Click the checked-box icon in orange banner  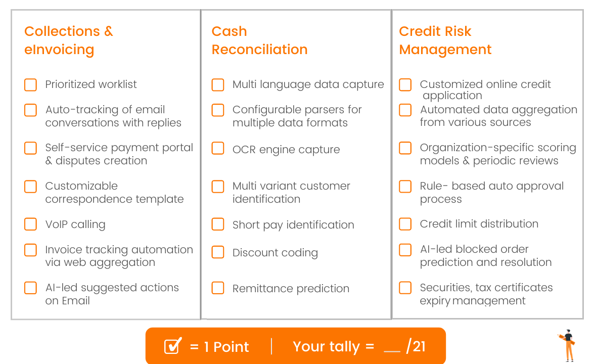[173, 346]
